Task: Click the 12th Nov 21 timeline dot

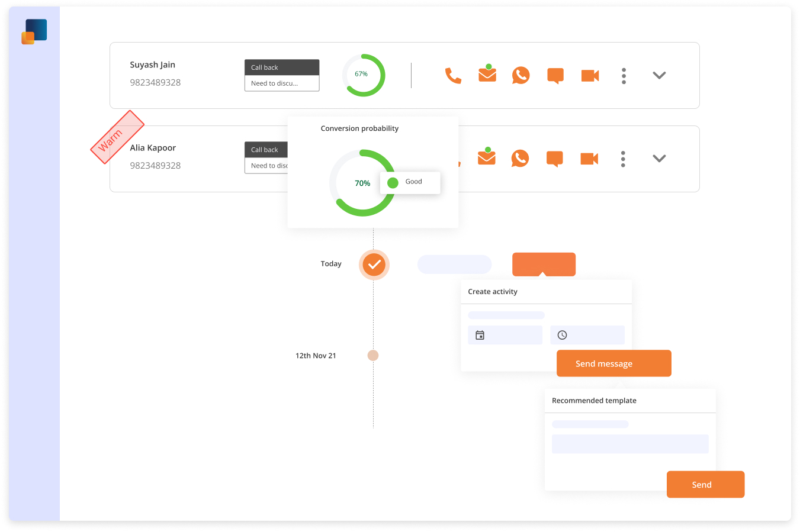Action: (373, 355)
